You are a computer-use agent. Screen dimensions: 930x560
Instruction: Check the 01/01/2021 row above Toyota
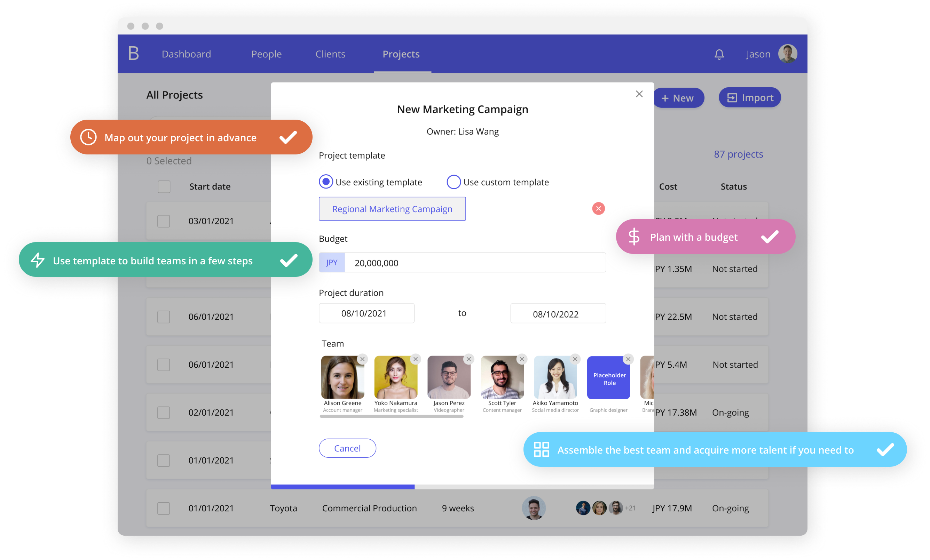pos(164,461)
